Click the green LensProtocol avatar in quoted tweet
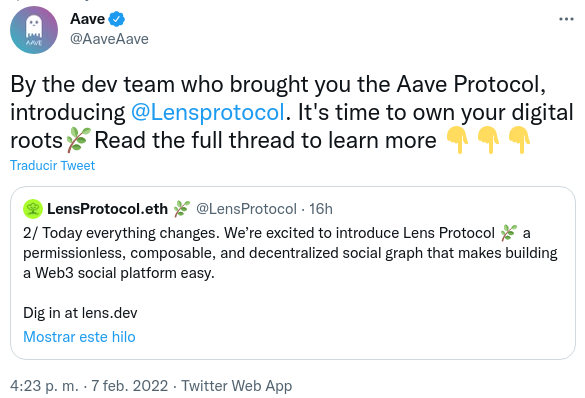This screenshot has width=585, height=398. (x=33, y=209)
